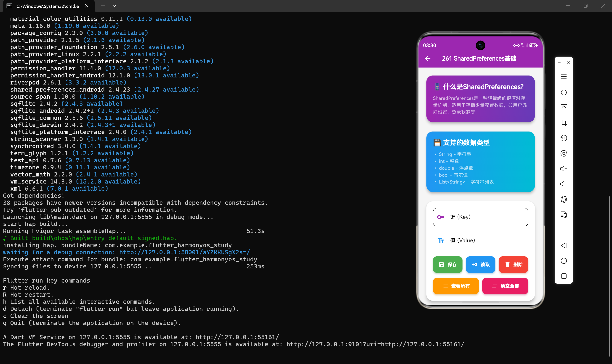The image size is (612, 364).
Task: Click the 'start hap build...' line
Action: click(35, 224)
